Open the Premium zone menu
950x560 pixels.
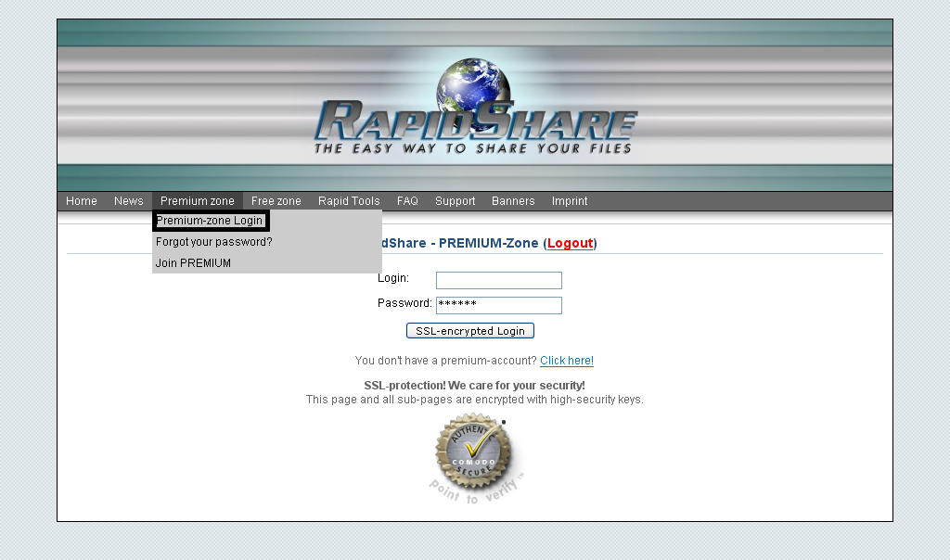click(x=198, y=201)
